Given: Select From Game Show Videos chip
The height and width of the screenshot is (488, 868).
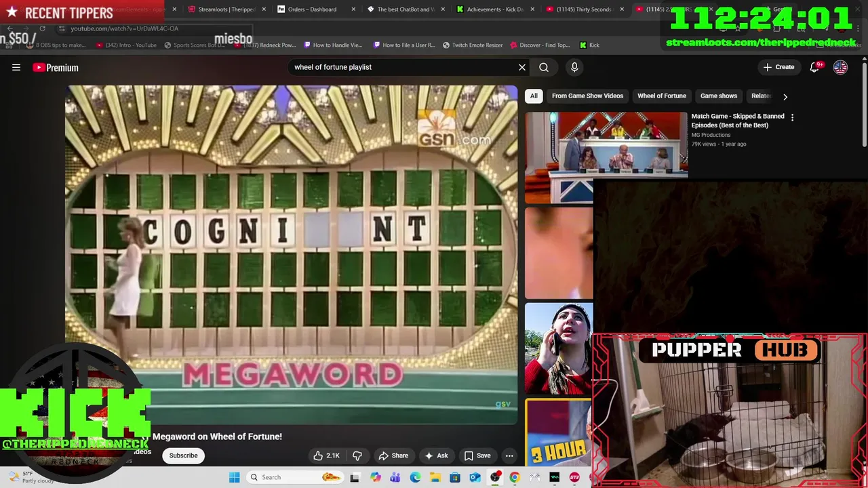Looking at the screenshot, I should click(x=587, y=96).
